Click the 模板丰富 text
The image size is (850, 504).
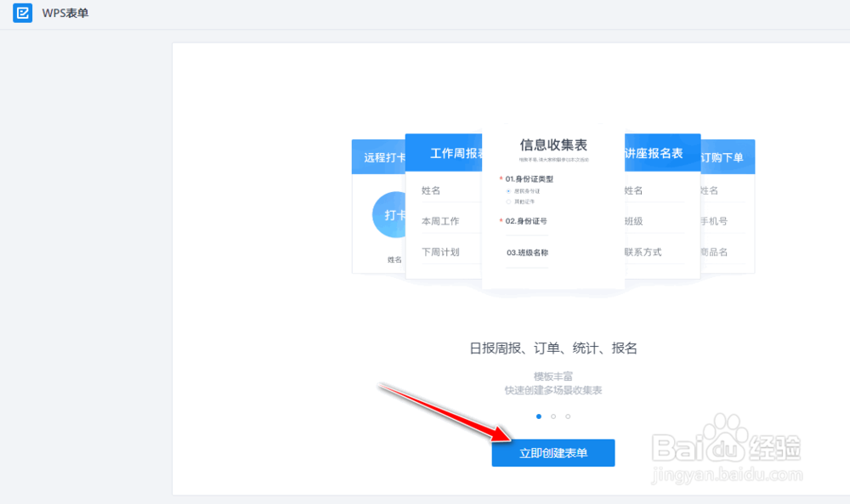pyautogui.click(x=553, y=377)
